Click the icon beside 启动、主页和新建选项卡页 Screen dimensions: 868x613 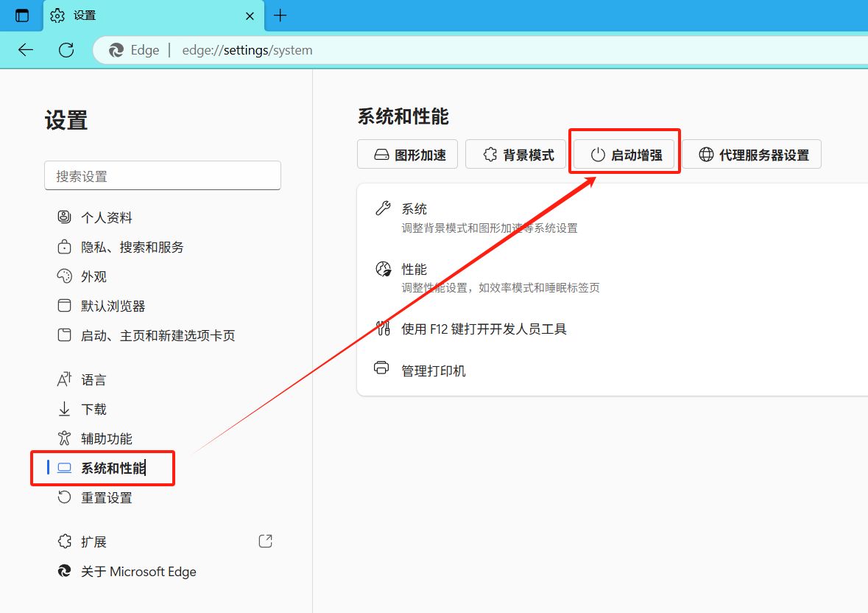tap(64, 335)
